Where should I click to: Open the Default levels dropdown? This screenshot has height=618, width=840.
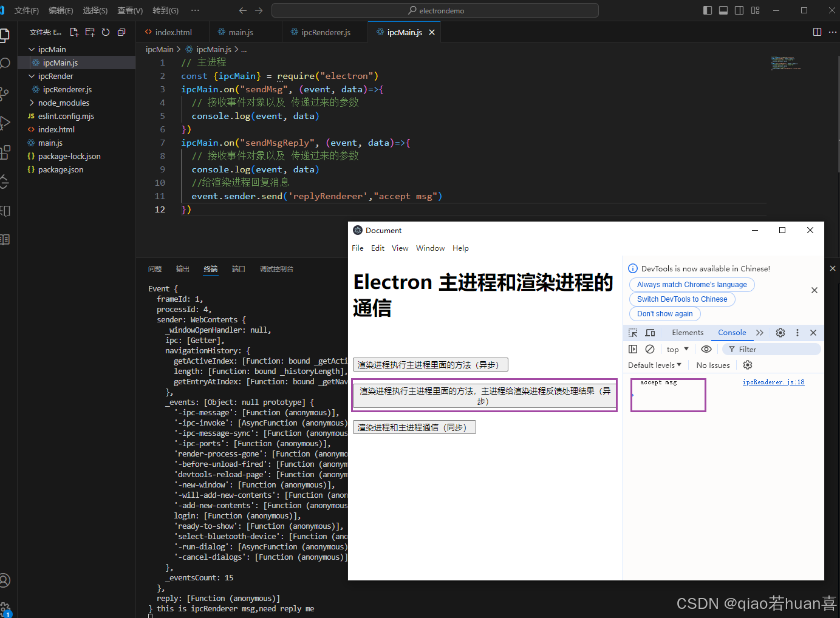tap(655, 365)
